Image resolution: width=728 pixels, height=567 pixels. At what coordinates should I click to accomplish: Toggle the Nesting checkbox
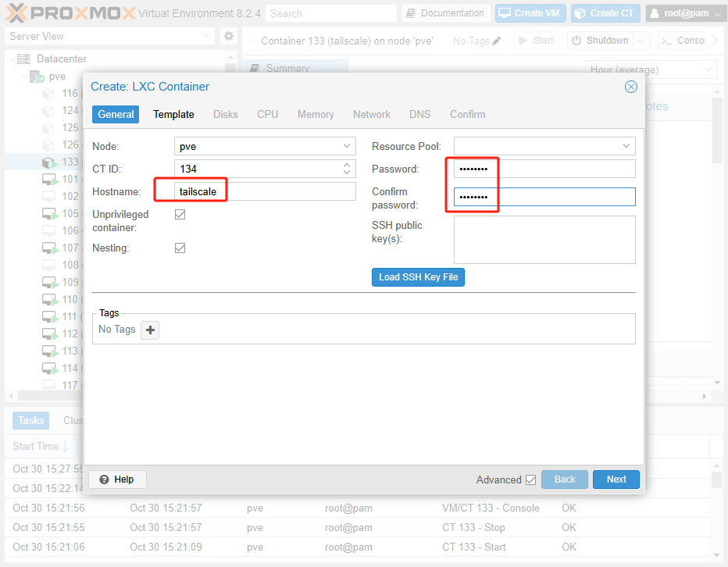point(180,248)
